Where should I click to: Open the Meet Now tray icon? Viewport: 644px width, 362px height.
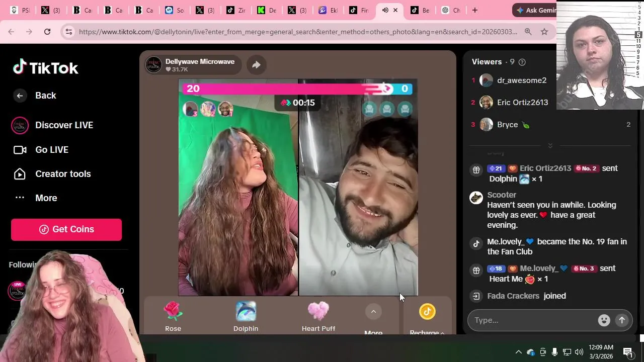tap(543, 352)
